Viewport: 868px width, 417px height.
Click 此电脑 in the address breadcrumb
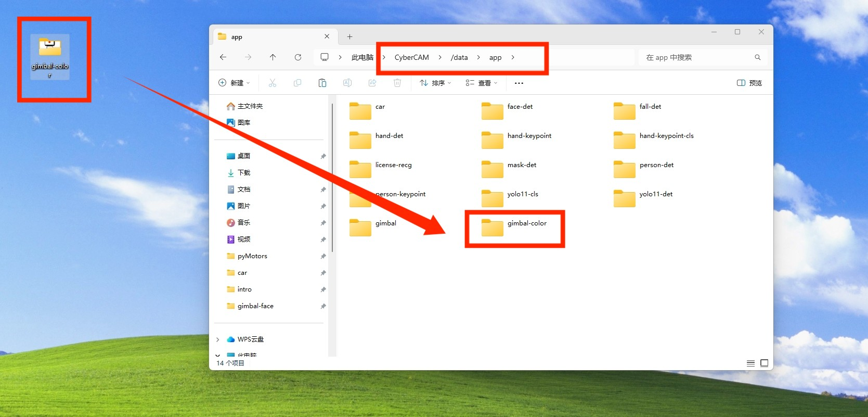click(362, 57)
